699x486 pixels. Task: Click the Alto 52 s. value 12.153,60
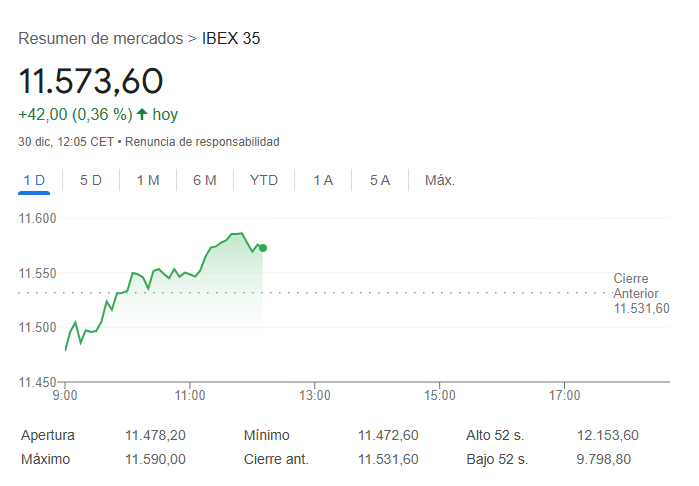pyautogui.click(x=608, y=435)
